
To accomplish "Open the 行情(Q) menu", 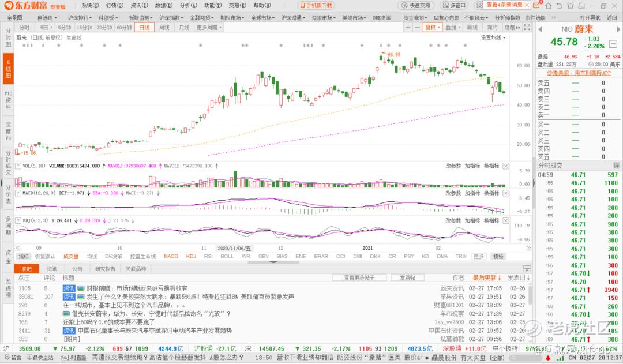I will (x=115, y=6).
